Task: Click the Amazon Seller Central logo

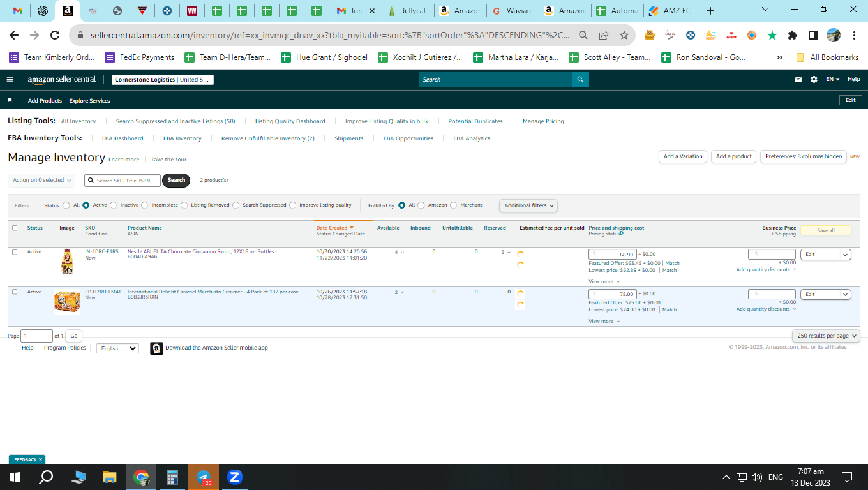Action: [62, 80]
